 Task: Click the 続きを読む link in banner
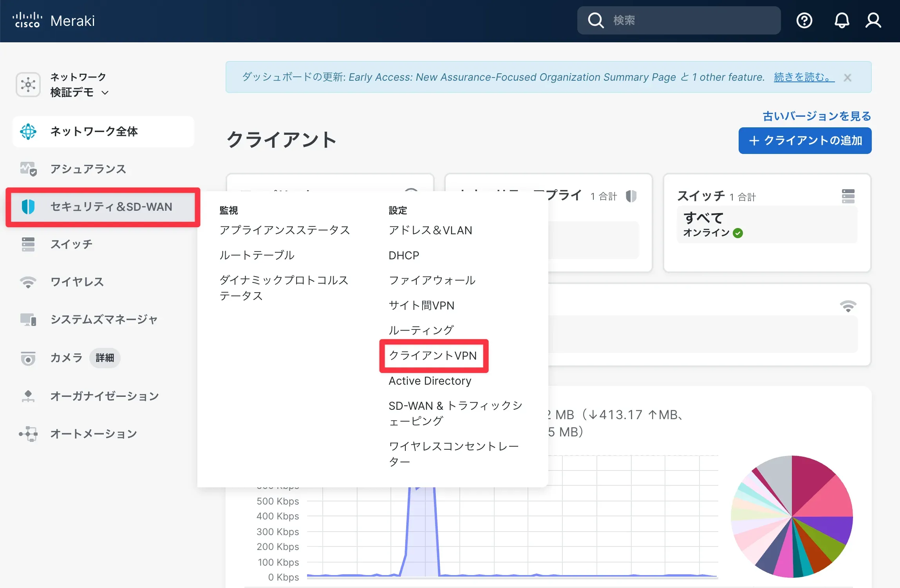[804, 77]
